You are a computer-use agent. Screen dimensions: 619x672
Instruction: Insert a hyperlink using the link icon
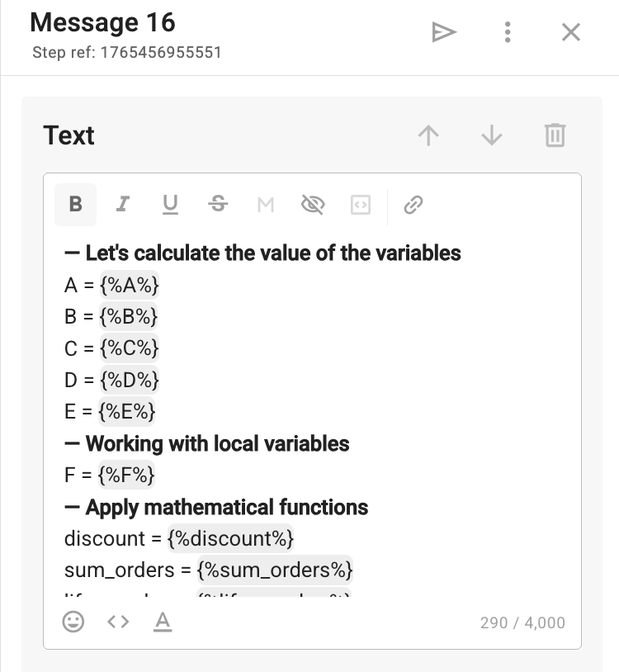413,205
